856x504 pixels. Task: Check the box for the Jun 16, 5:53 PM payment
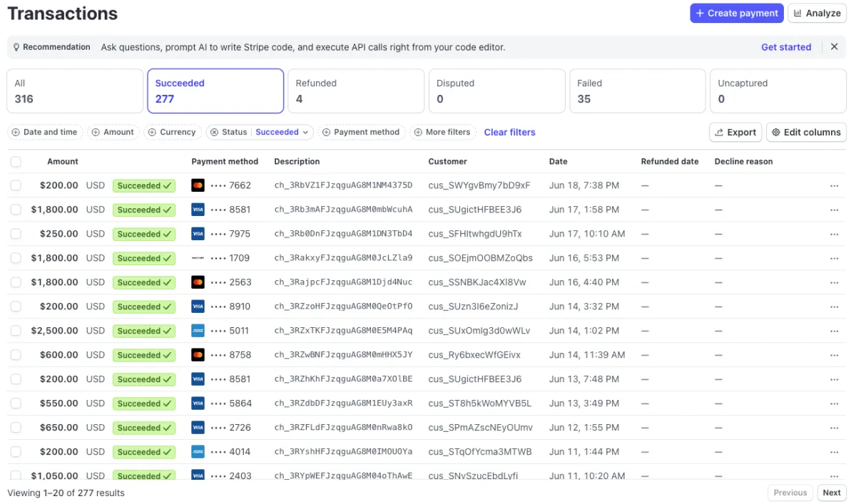16,258
